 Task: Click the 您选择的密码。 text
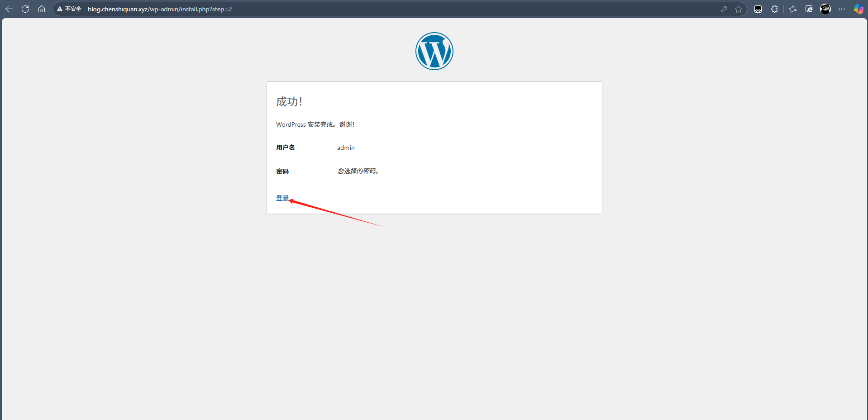(x=358, y=171)
